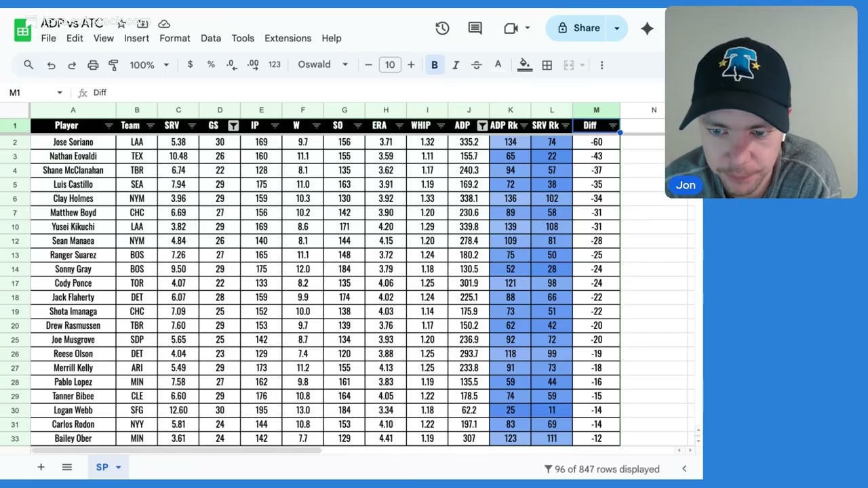Open the Extensions menu

288,39
